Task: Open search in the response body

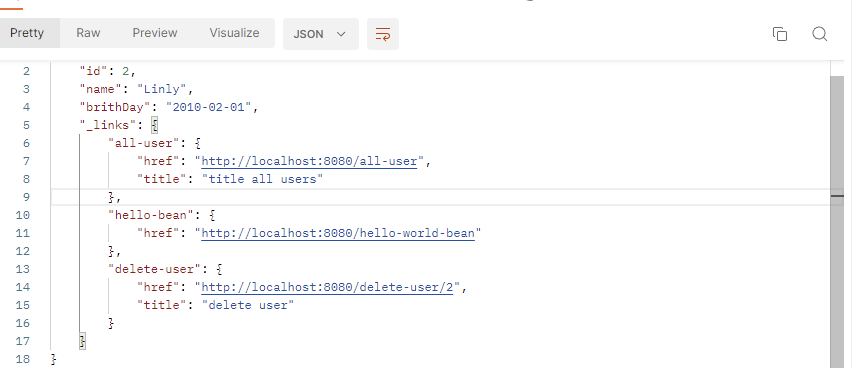Action: tap(819, 34)
